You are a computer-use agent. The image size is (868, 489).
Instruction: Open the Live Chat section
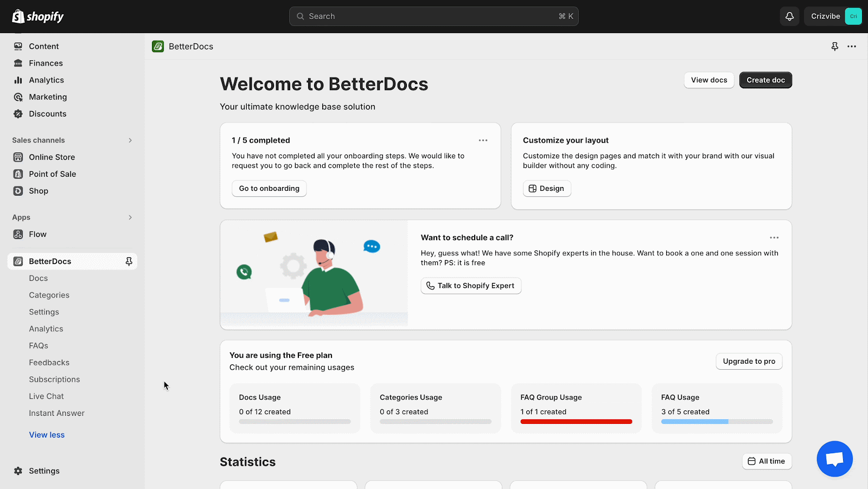click(46, 396)
